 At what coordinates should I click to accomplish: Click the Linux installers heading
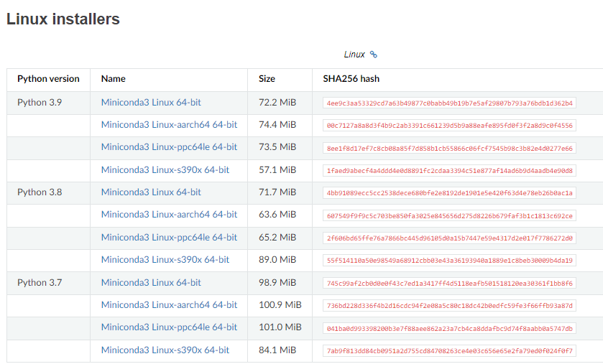pos(63,19)
